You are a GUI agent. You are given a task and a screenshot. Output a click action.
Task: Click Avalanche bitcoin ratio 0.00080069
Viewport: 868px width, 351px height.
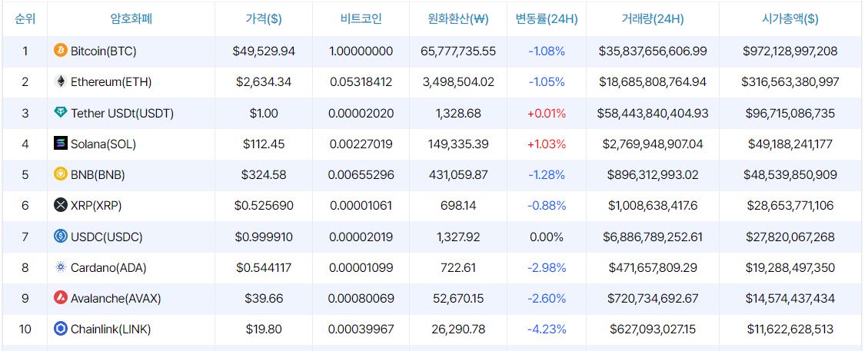point(361,299)
